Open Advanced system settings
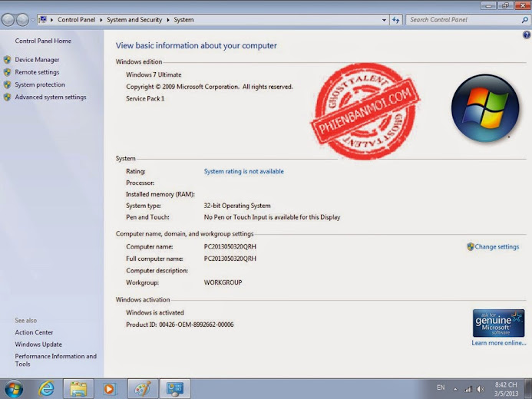The width and height of the screenshot is (532, 399). 51,97
